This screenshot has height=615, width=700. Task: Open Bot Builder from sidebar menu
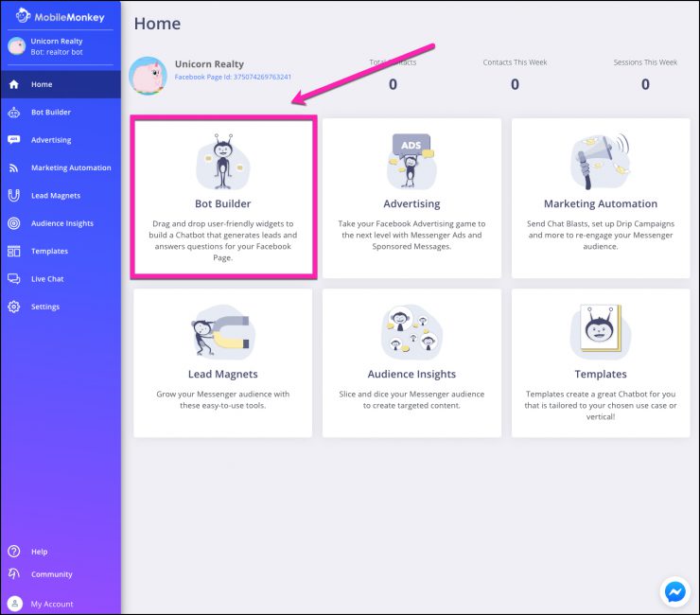click(x=61, y=112)
